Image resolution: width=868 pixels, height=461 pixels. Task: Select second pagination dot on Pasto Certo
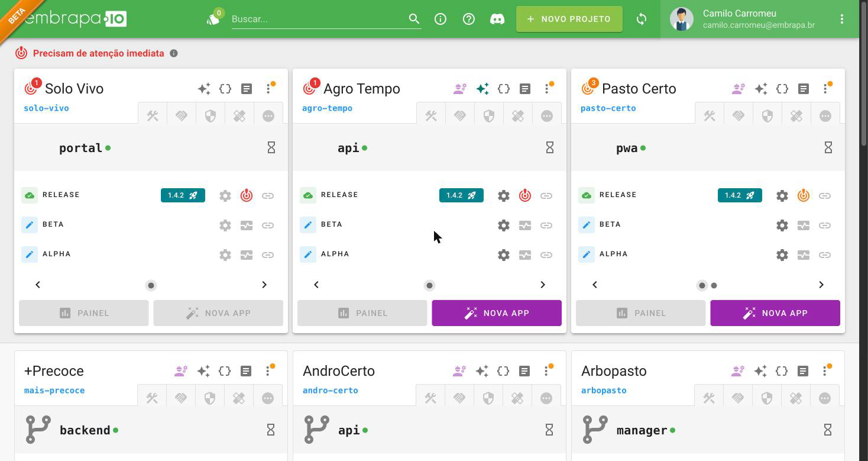click(x=714, y=285)
